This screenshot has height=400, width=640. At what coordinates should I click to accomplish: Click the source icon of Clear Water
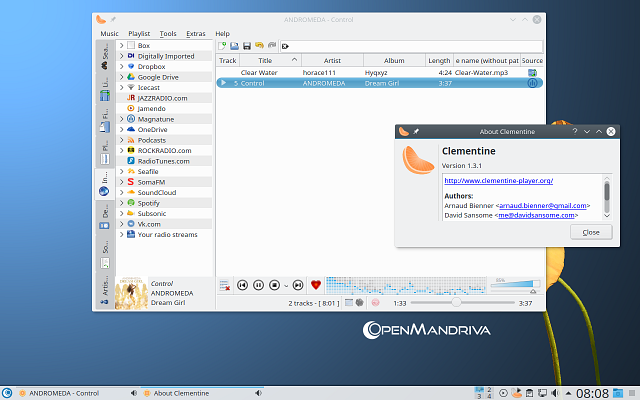click(x=532, y=73)
